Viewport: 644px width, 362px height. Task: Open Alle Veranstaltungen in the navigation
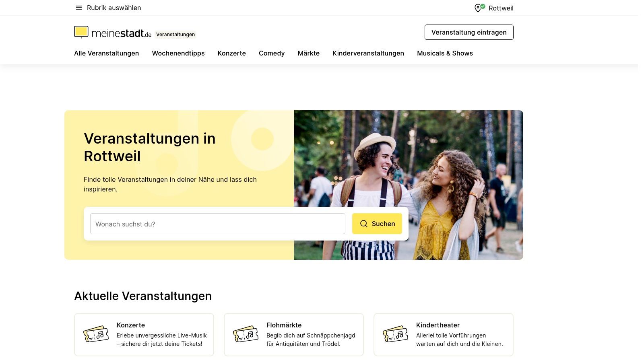[x=106, y=53]
